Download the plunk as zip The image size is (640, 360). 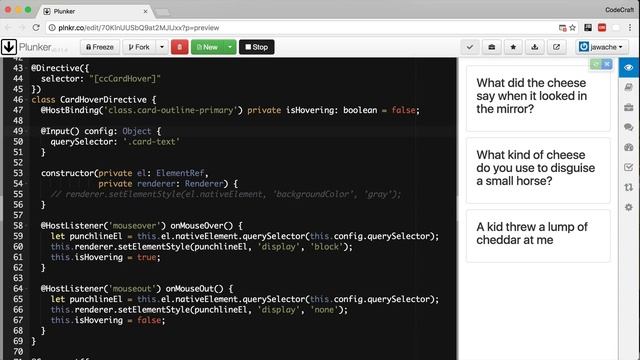pos(535,47)
